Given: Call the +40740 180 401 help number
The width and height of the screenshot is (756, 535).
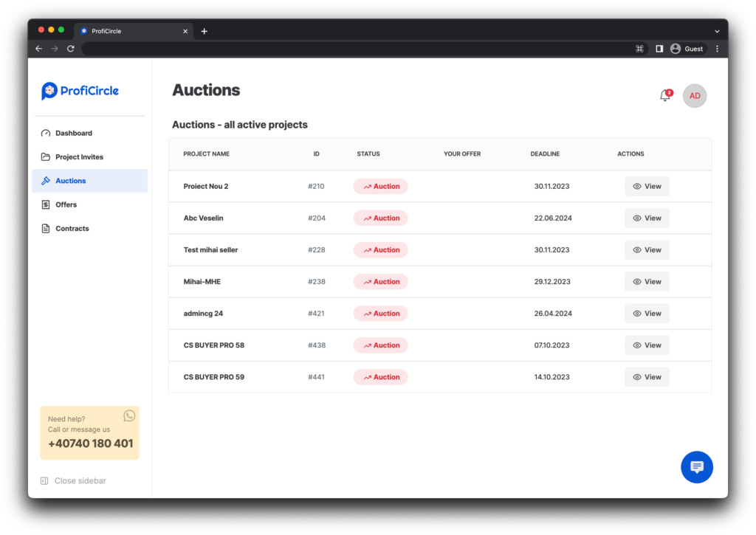Looking at the screenshot, I should point(91,443).
